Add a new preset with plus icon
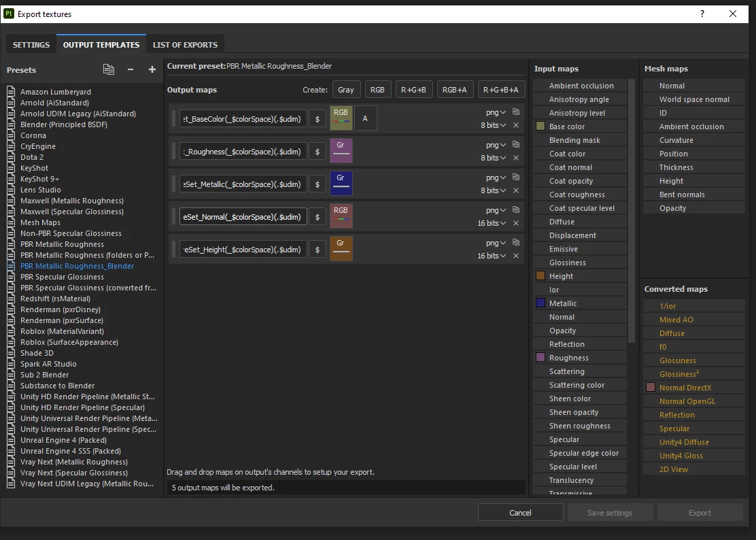The width and height of the screenshot is (756, 540). click(152, 69)
